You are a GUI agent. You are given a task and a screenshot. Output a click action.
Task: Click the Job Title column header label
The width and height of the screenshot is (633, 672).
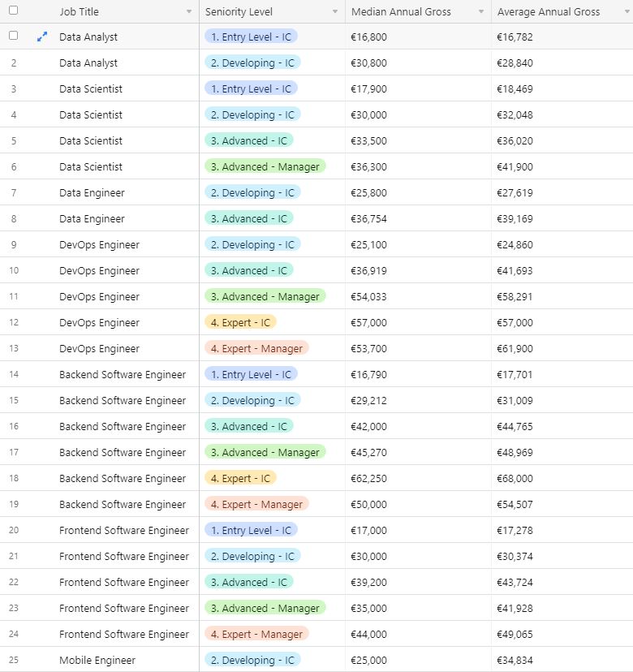tap(79, 12)
